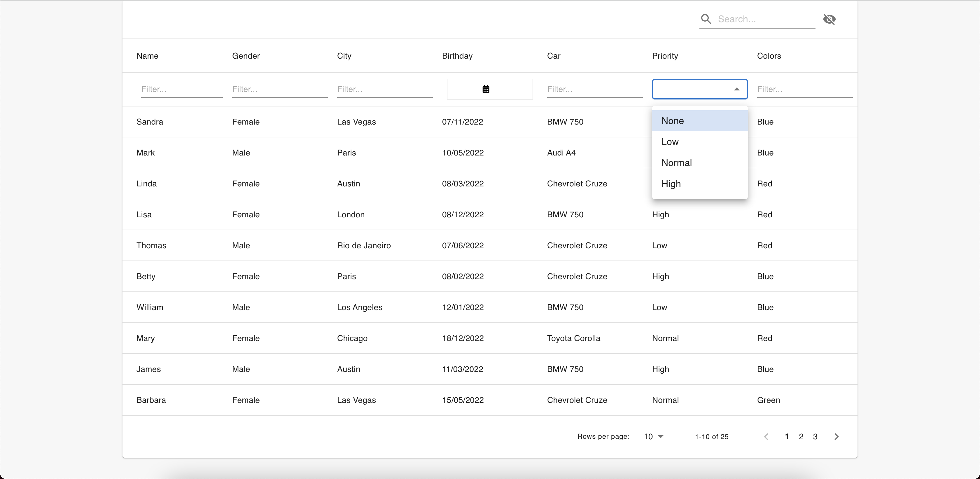980x479 pixels.
Task: Click the Name filter field
Action: (181, 89)
